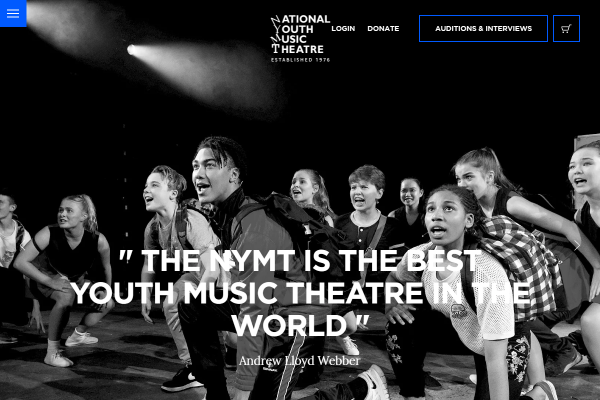Open the Login page
This screenshot has height=400, width=600.
click(x=343, y=29)
